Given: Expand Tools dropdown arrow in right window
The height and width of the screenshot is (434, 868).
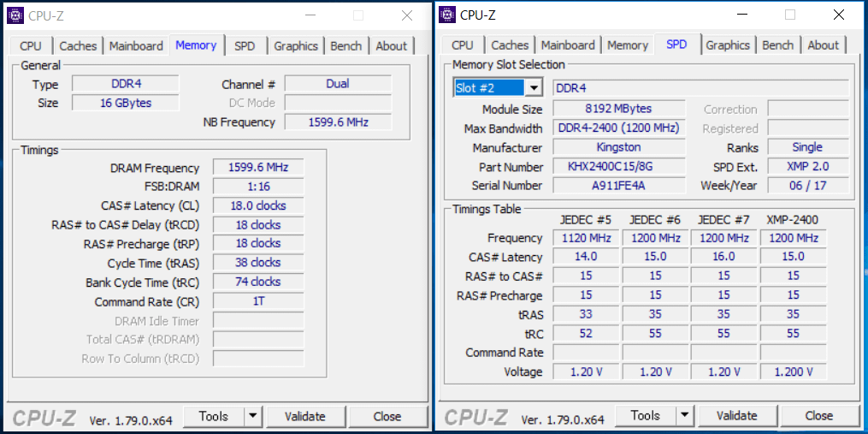Looking at the screenshot, I should tap(685, 416).
